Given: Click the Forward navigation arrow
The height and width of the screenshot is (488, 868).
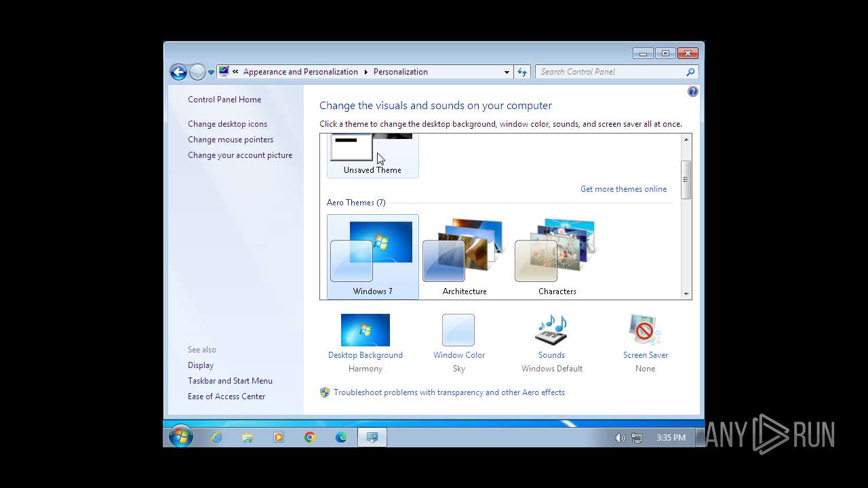Looking at the screenshot, I should 197,72.
